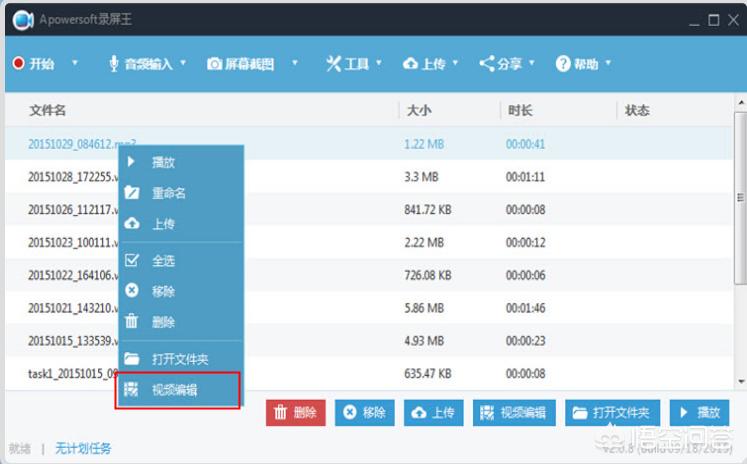The width and height of the screenshot is (747, 464).
Task: Choose 全选 from the context menu
Action: coord(181,261)
